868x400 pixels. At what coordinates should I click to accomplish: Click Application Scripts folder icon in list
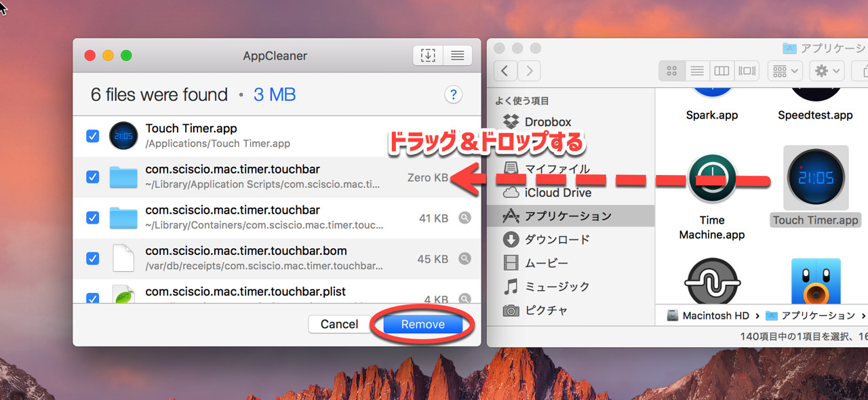pyautogui.click(x=123, y=177)
